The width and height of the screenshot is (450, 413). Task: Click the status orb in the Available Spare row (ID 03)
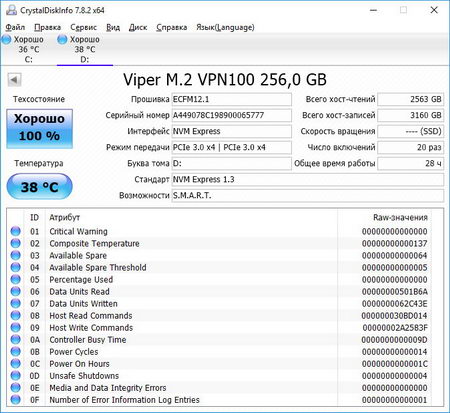click(x=15, y=255)
